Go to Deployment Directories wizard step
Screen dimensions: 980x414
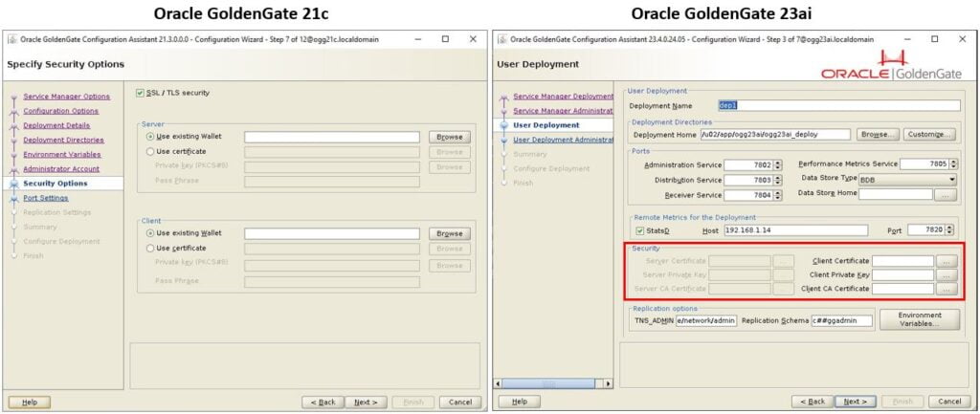coord(63,140)
